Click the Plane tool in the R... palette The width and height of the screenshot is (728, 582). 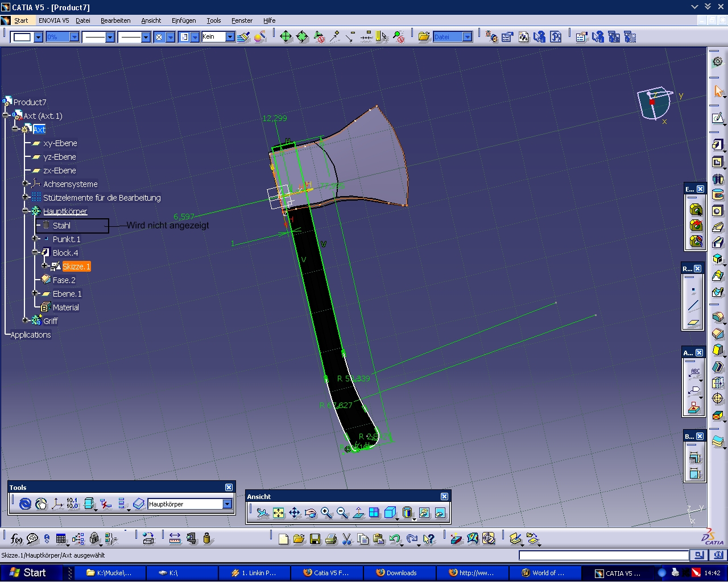coord(693,322)
